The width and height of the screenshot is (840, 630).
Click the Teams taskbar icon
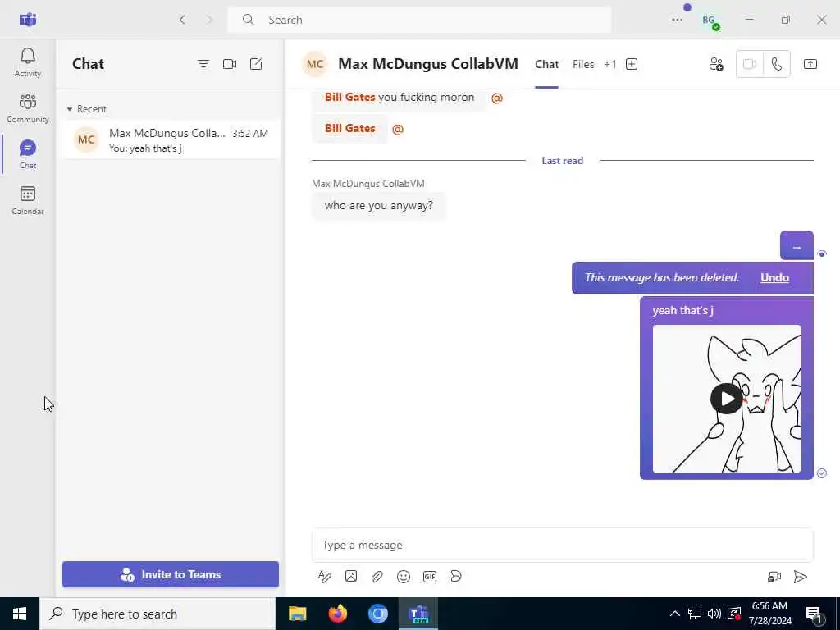[x=418, y=614]
